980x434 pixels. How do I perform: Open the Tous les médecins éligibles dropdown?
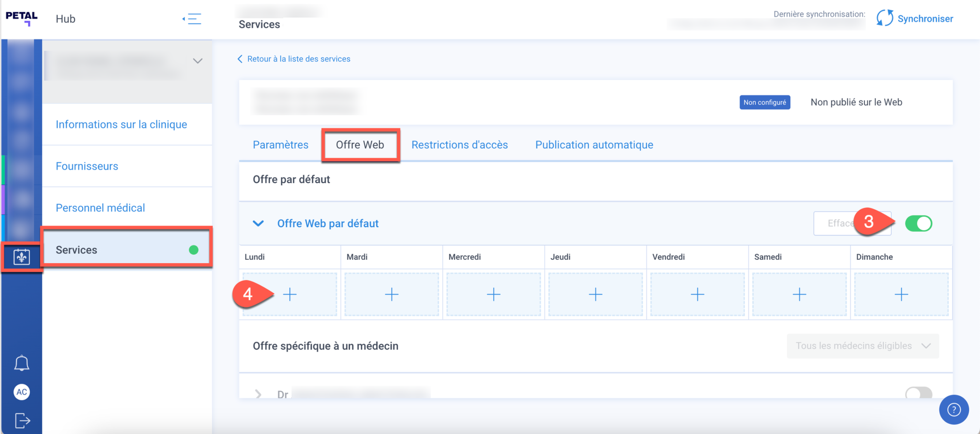(863, 345)
